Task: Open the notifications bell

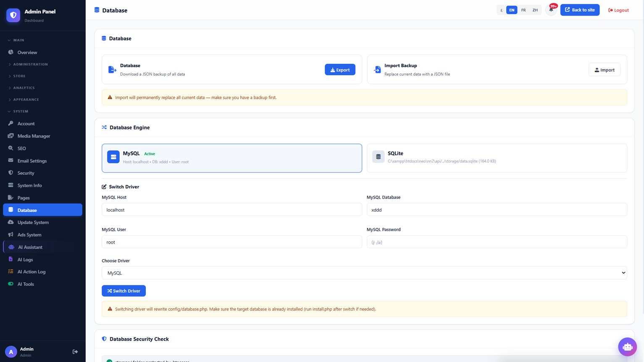Action: click(551, 10)
